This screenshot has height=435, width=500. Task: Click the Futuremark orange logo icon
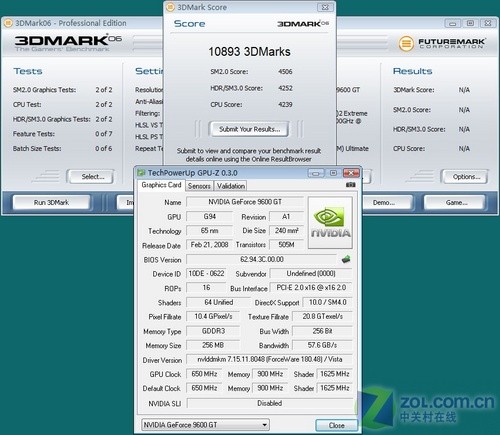coord(406,43)
